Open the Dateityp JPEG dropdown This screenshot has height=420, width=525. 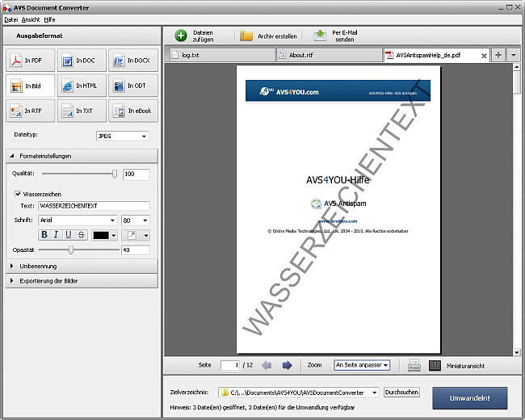pos(122,136)
